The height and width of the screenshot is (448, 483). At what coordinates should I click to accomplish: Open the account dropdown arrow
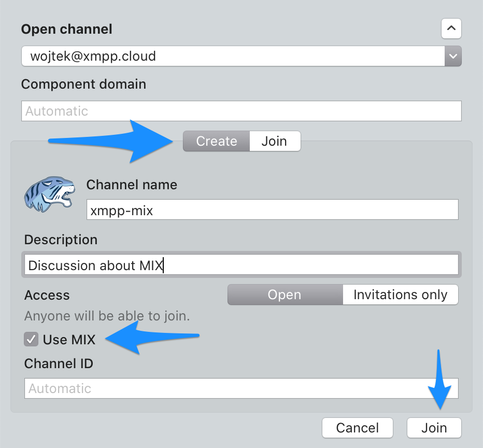point(452,56)
